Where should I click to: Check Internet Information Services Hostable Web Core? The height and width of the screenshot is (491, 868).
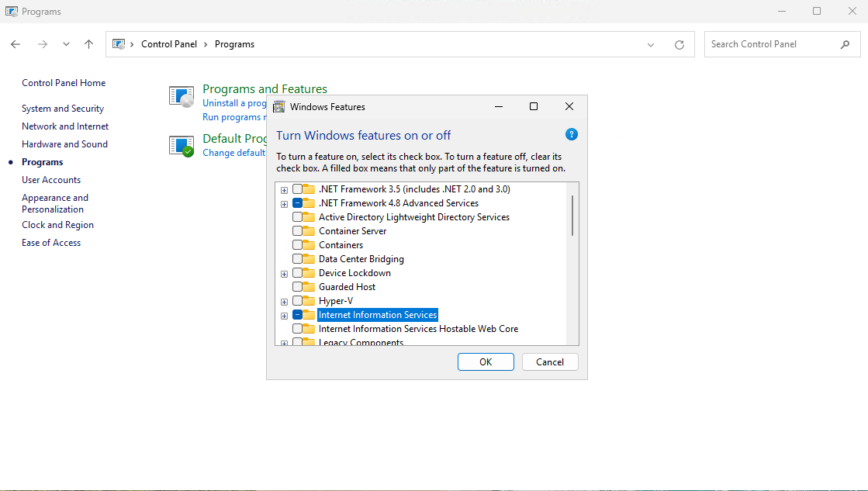tap(297, 329)
